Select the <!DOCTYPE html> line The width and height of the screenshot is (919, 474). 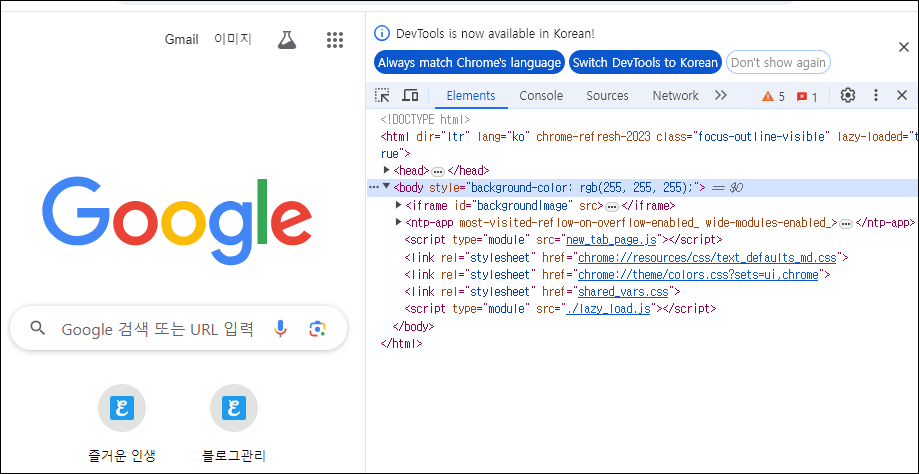[426, 120]
